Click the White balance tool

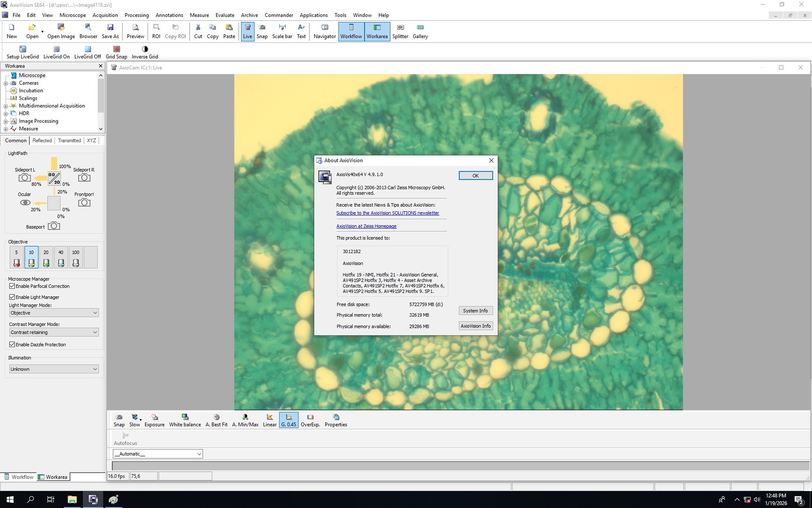(185, 420)
